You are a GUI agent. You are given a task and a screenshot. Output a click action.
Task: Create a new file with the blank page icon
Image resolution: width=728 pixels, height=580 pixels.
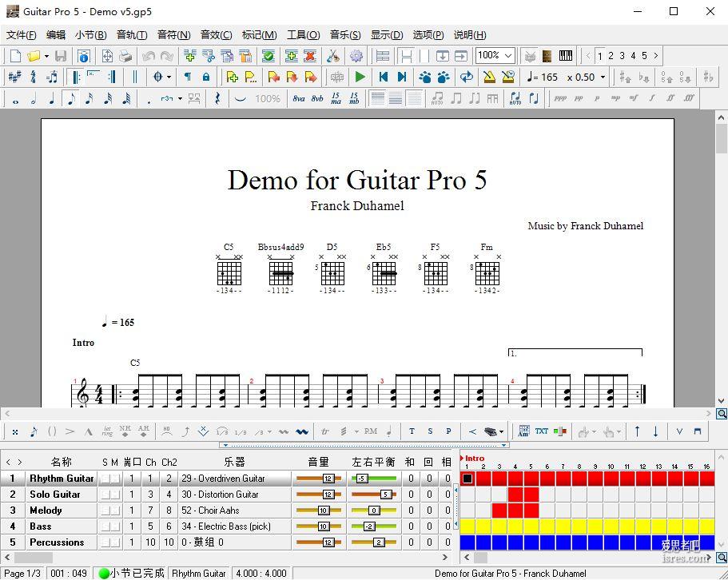15,56
